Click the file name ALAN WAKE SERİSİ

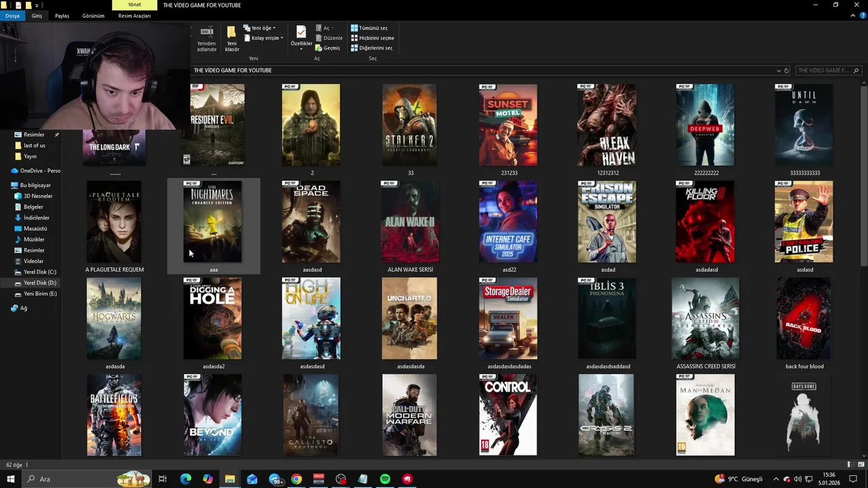(410, 270)
